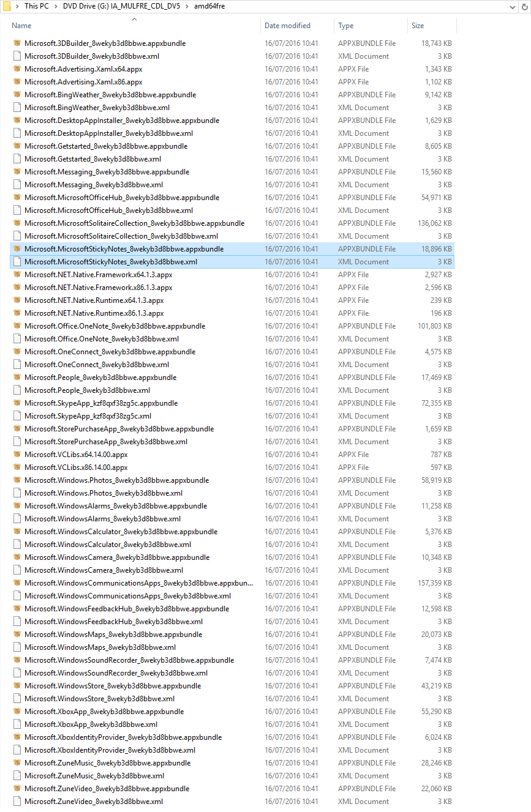
Task: Expand chevron before This PC breadcrumb
Action: [x=17, y=6]
